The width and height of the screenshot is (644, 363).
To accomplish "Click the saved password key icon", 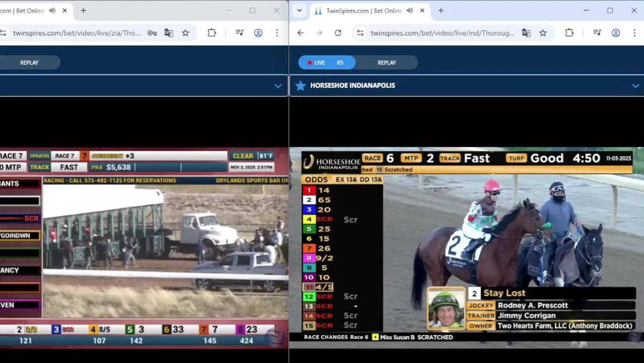I will 152,33.
